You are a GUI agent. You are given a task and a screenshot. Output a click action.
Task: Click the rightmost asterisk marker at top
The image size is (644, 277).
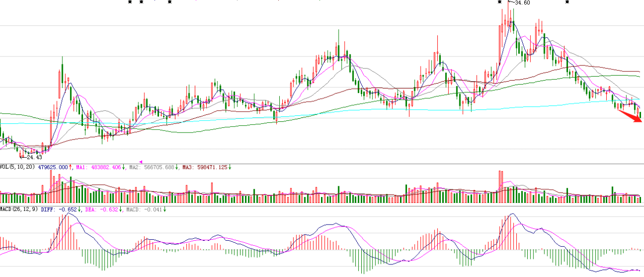[x=568, y=2]
